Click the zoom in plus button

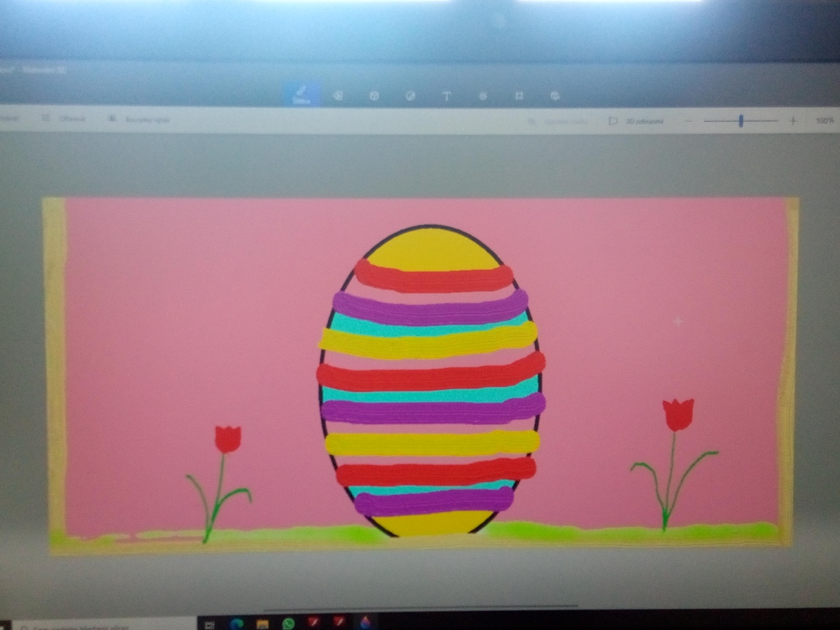click(x=792, y=121)
